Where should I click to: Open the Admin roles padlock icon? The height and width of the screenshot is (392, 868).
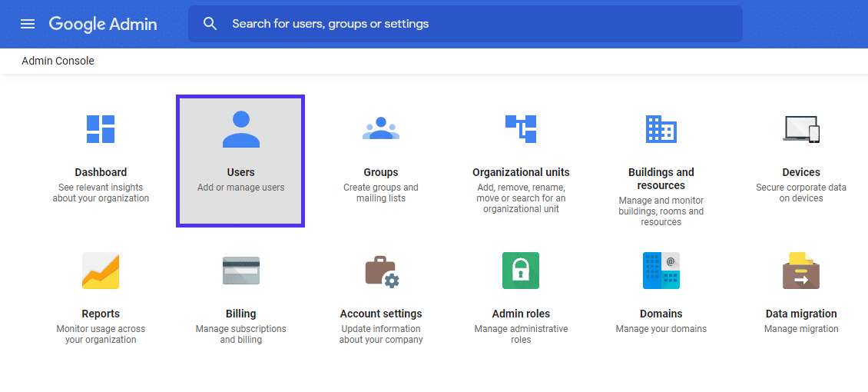coord(521,271)
